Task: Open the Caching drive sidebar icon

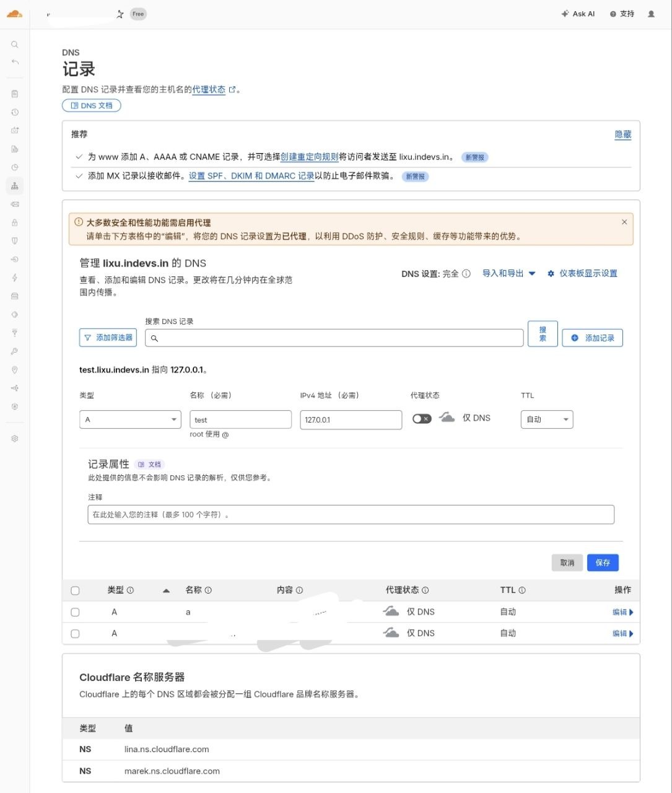Action: point(15,296)
